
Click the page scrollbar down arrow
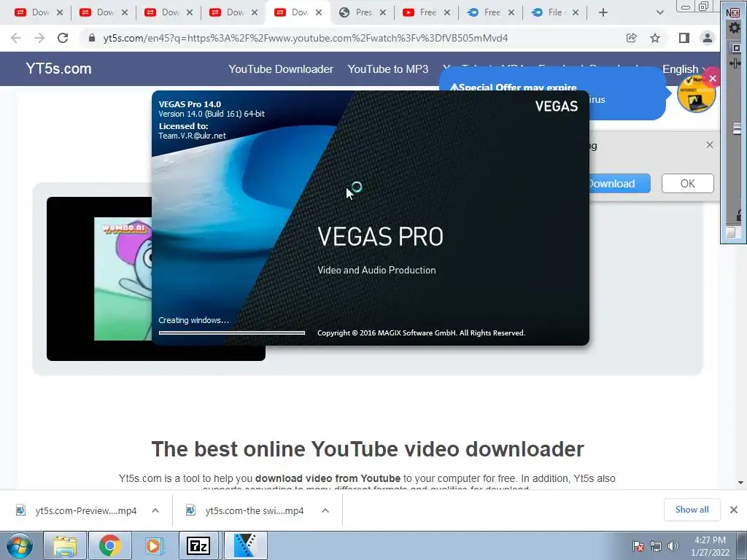741,483
